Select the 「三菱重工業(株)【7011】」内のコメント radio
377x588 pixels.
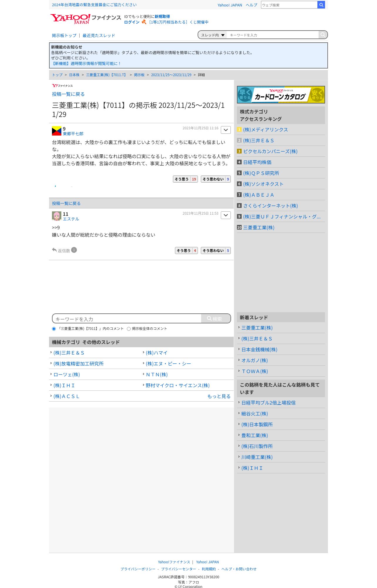point(54,329)
